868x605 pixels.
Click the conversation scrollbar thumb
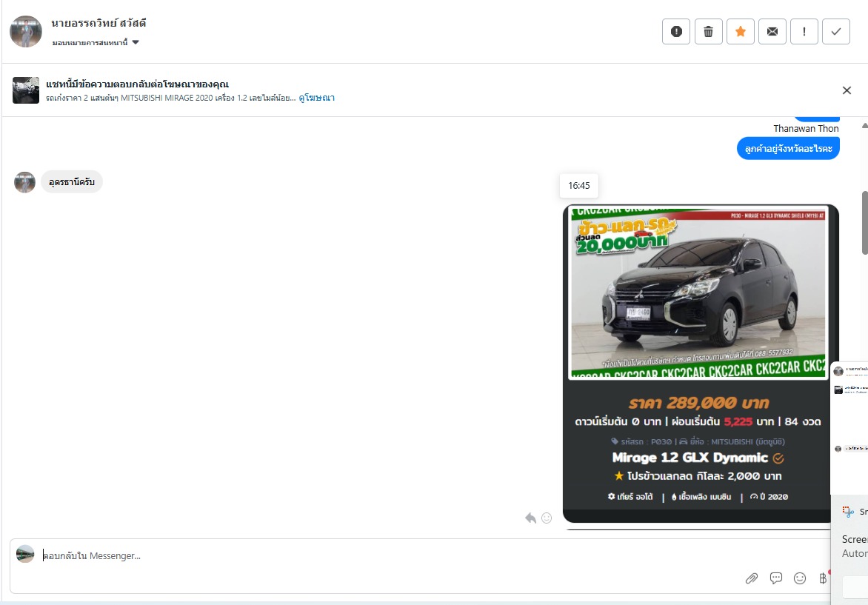pos(865,222)
